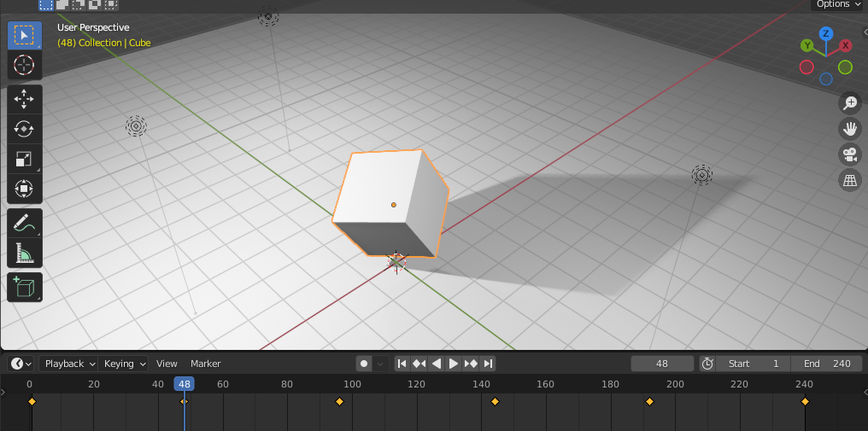Open the Playback popover
This screenshot has height=431, width=868.
[x=68, y=364]
